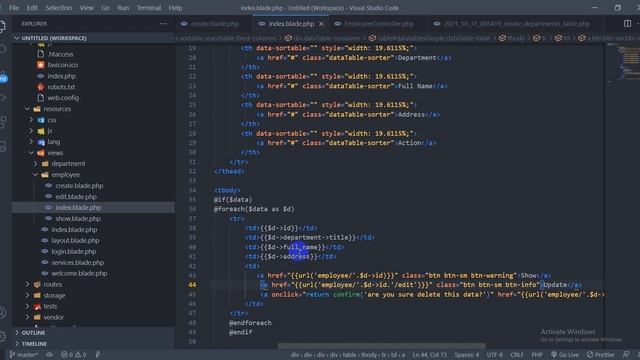Switch to the EmployeeController.php tab
This screenshot has width=640, height=360.
click(378, 24)
